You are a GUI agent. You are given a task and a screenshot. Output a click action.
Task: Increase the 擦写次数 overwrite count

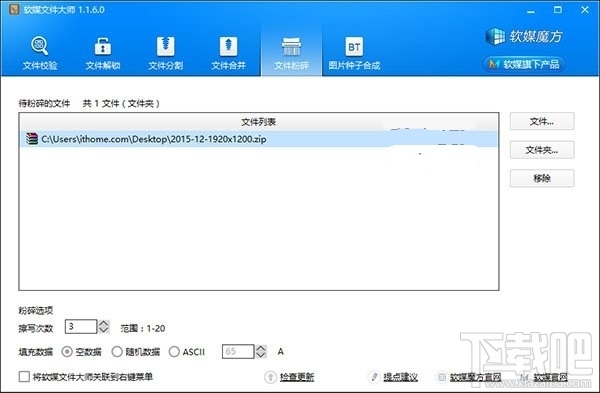[104, 323]
